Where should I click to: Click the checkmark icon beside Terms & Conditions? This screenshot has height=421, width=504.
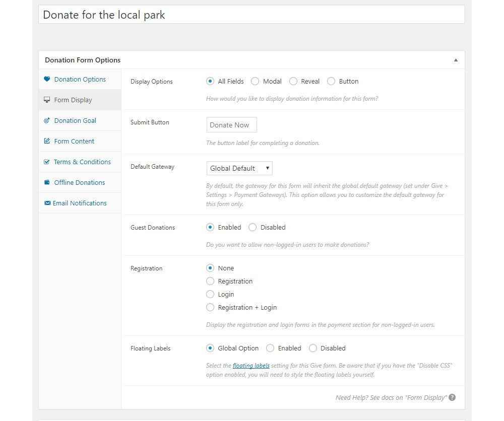[47, 162]
